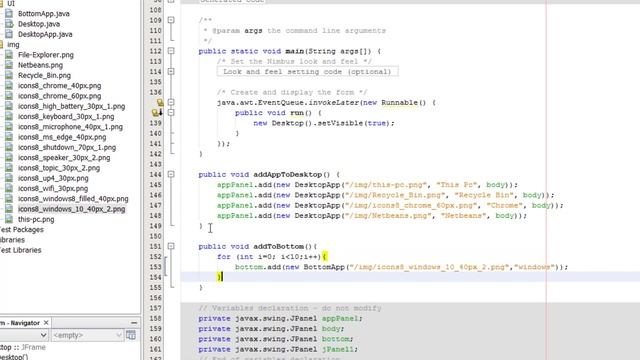Open BottomApp.java in project tree
640x360 pixels.
[x=44, y=13]
